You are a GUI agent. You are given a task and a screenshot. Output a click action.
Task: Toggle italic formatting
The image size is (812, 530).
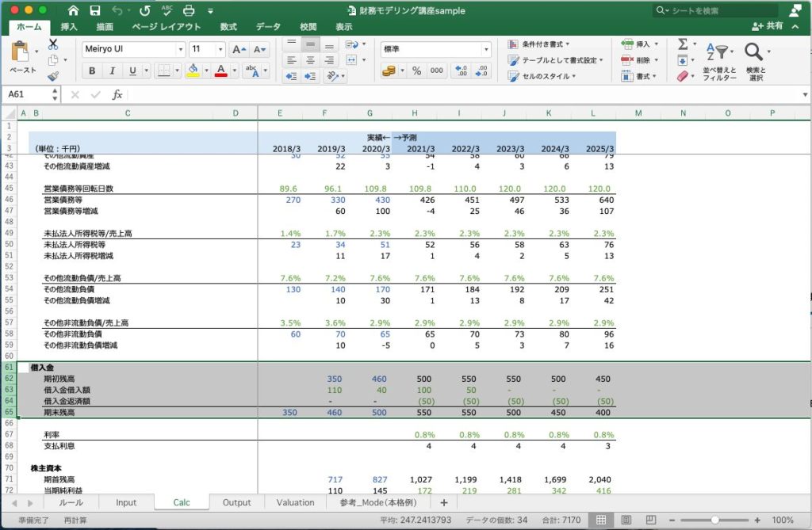click(x=110, y=71)
